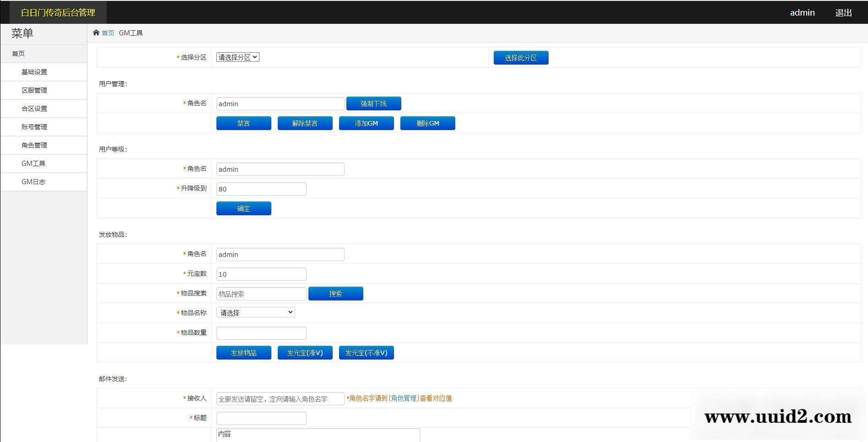Click 确定 to confirm level change

click(243, 208)
